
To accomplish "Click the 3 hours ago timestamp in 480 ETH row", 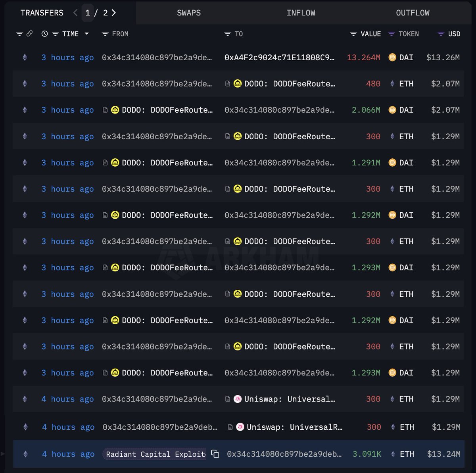I will [x=67, y=84].
